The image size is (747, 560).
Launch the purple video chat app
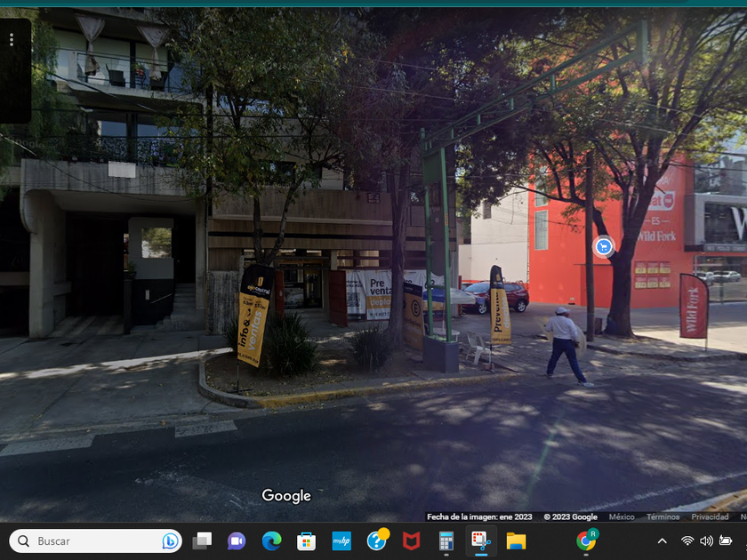(237, 540)
